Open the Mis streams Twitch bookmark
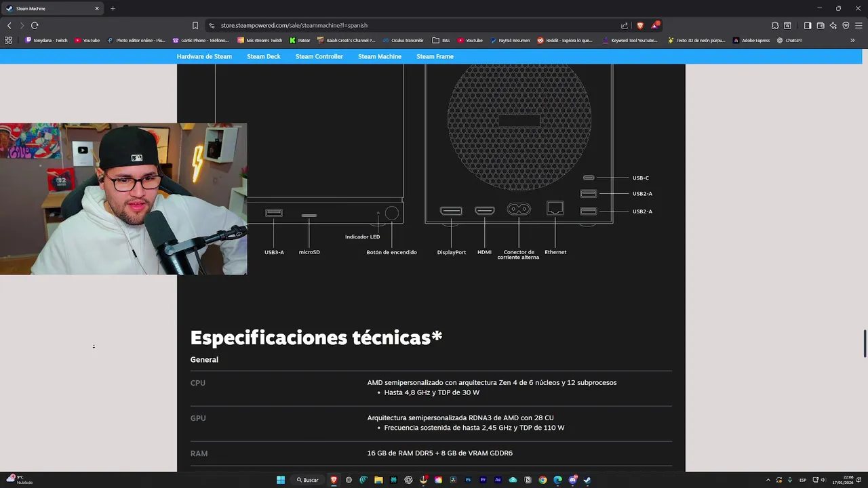The image size is (868, 488). [260, 40]
